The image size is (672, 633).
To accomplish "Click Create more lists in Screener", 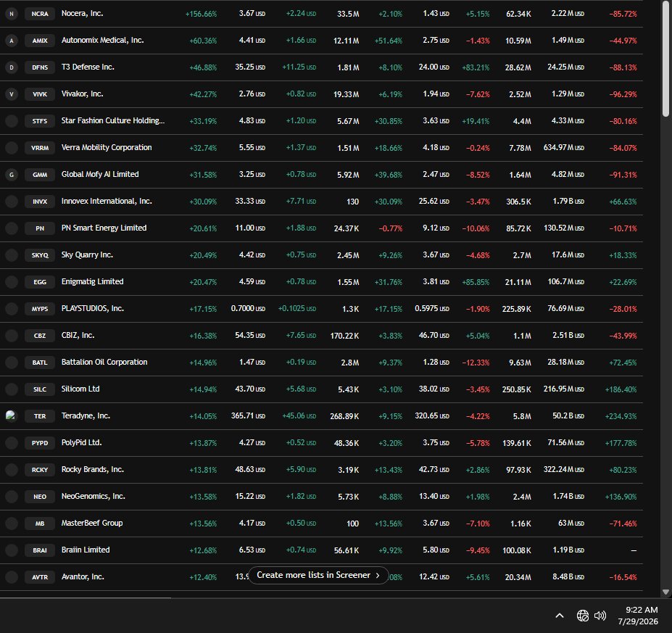I will click(318, 575).
